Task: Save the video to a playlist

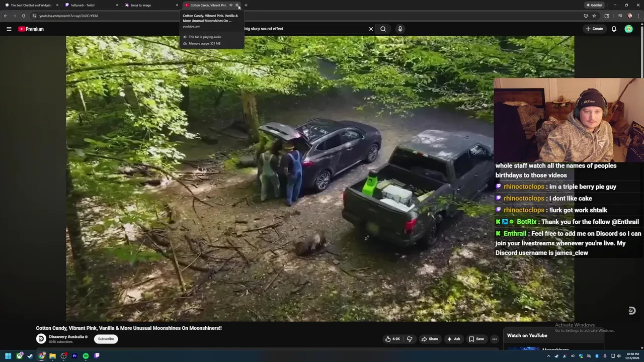Action: pyautogui.click(x=476, y=339)
